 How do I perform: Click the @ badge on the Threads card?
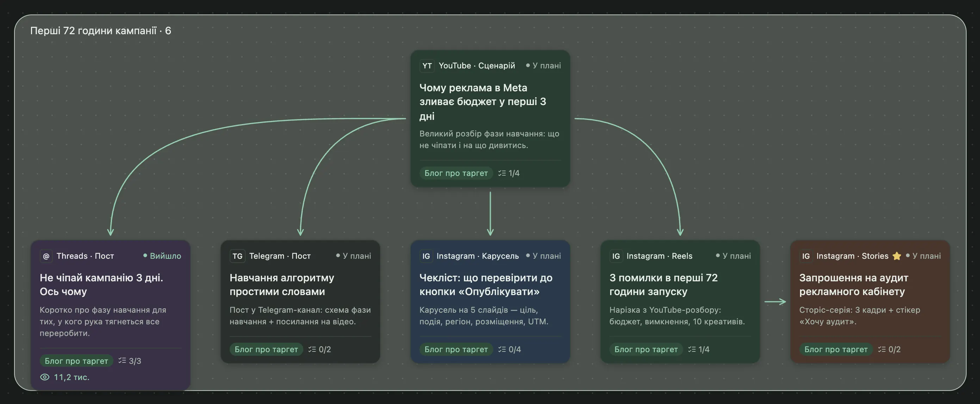coord(46,256)
